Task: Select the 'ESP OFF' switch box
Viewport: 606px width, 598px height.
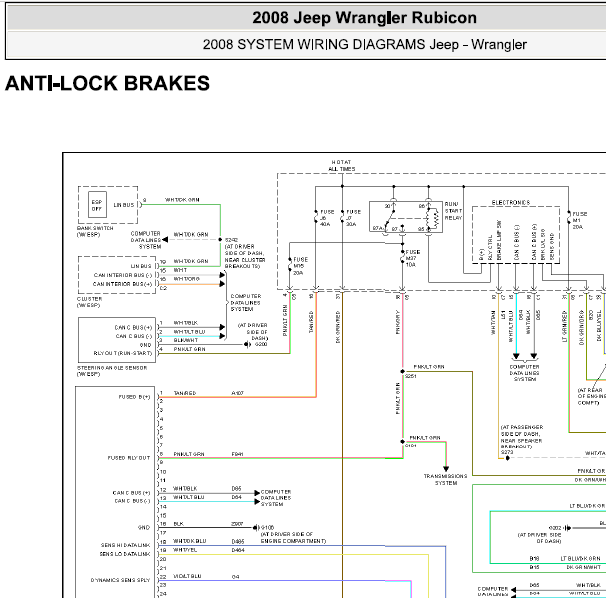Action: (x=97, y=205)
